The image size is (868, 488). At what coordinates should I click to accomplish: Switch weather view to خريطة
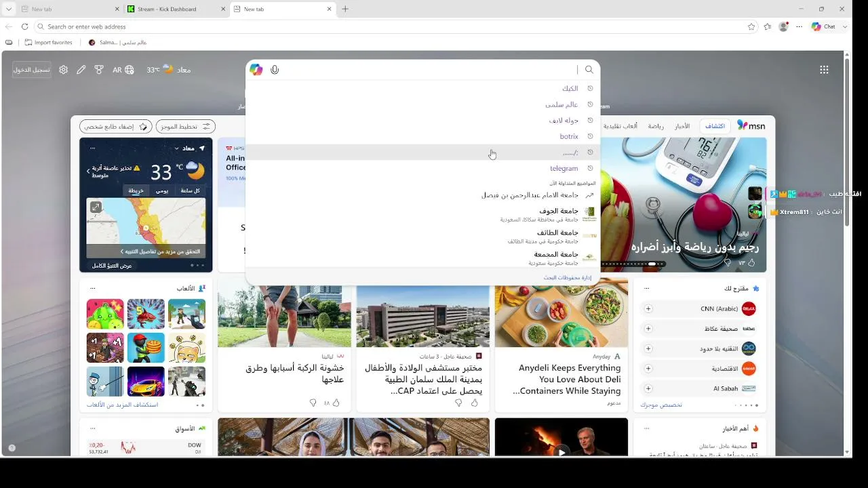tap(136, 190)
